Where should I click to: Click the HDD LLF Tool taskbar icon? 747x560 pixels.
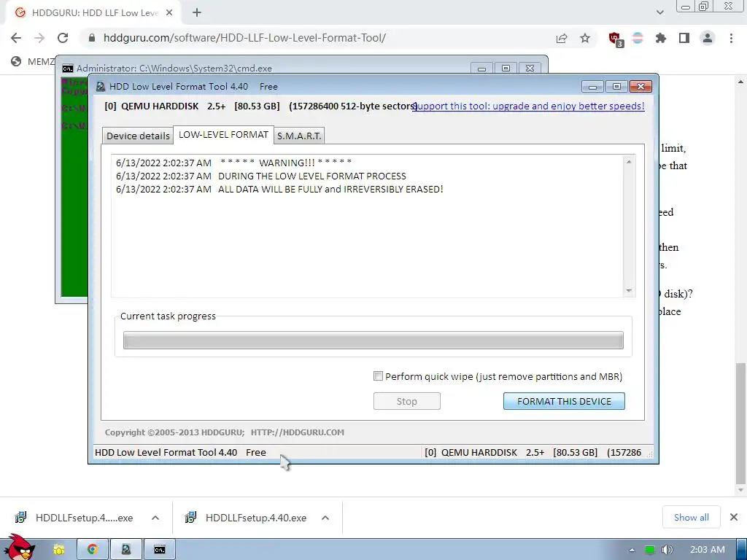pyautogui.click(x=126, y=550)
